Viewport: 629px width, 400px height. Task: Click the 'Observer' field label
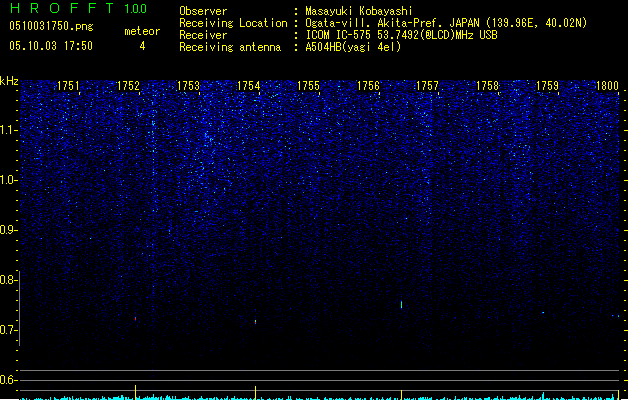tap(203, 11)
